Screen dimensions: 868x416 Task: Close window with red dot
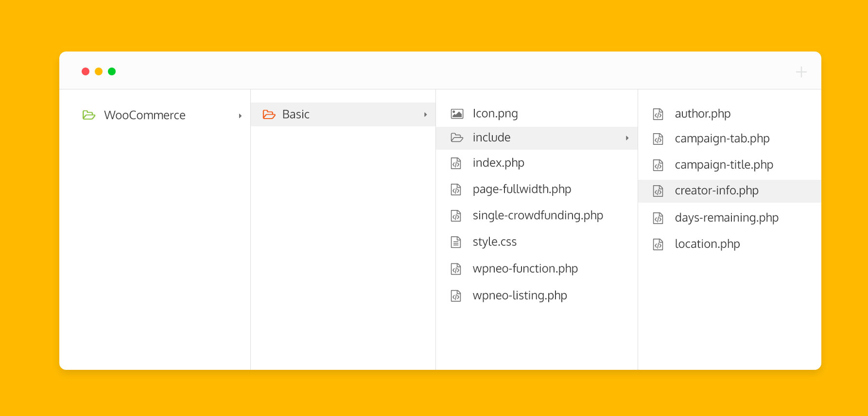(86, 71)
